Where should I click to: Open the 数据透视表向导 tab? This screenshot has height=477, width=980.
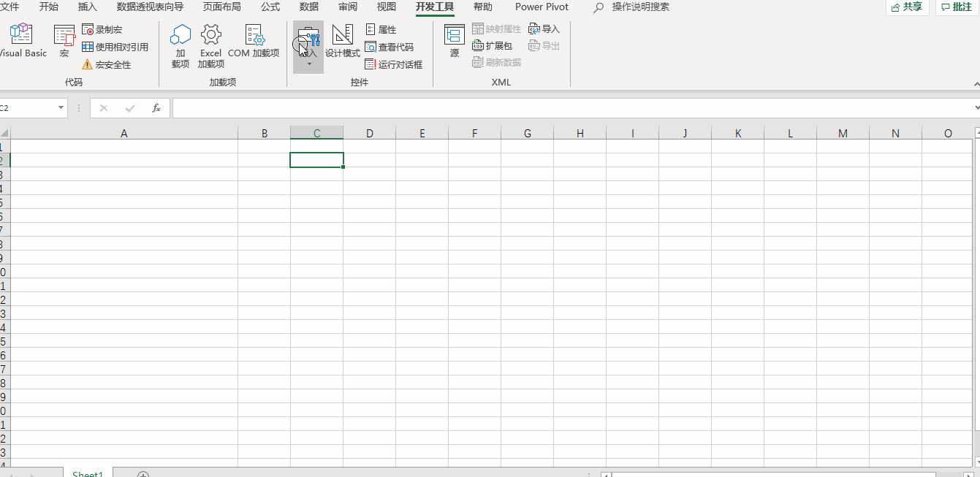[150, 7]
